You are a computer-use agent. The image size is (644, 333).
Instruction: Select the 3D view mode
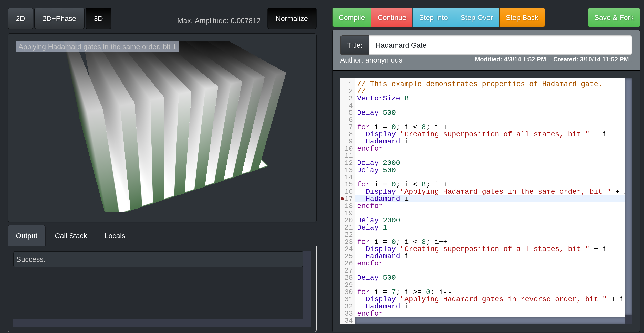(98, 18)
